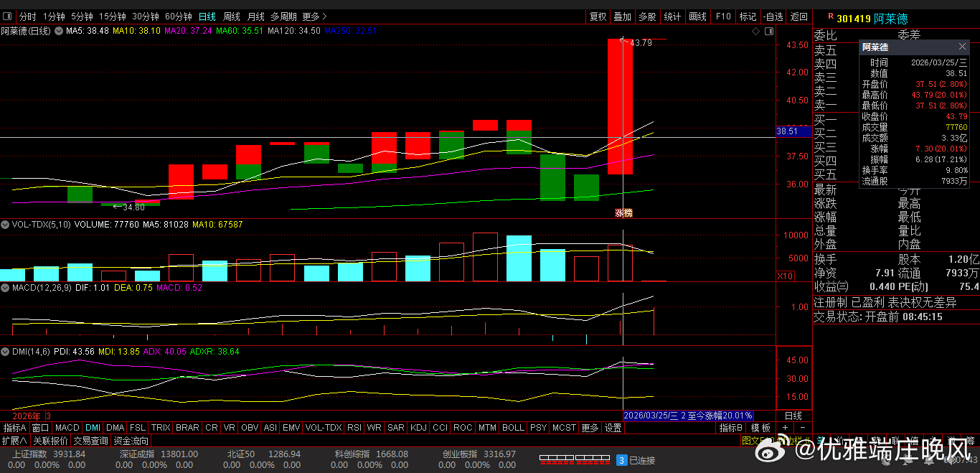The image size is (980, 473).
Task: Open the 扩展 expander at bottom left
Action: click(x=14, y=441)
